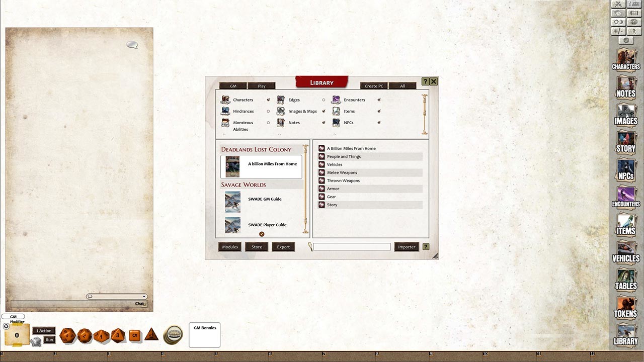Open the Melee Weapons library entry
Image resolution: width=644 pixels, height=362 pixels.
pos(343,172)
